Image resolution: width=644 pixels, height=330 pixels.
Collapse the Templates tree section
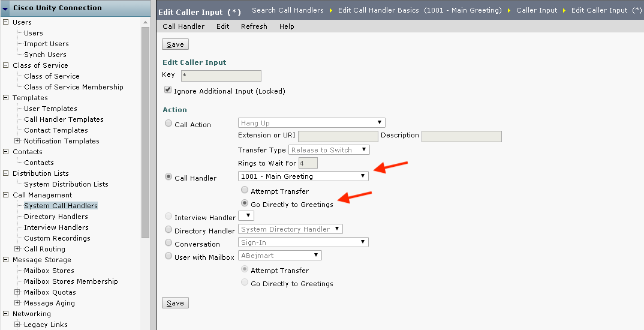point(6,98)
